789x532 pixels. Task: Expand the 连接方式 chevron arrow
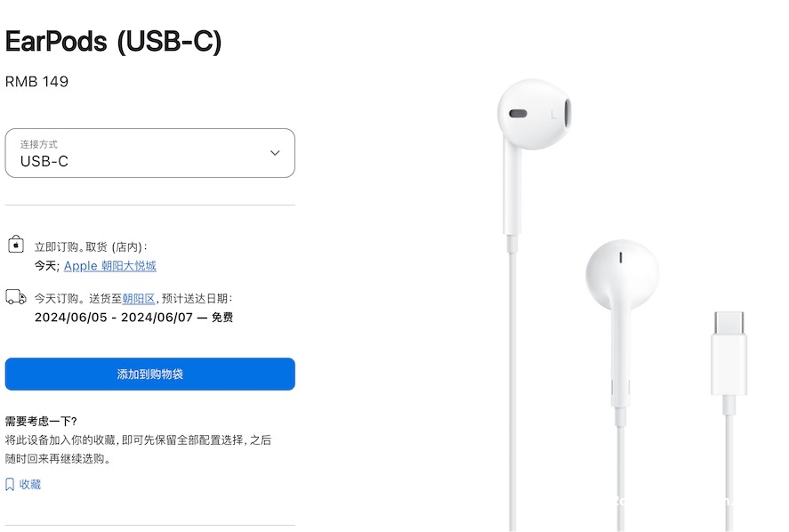(x=275, y=152)
